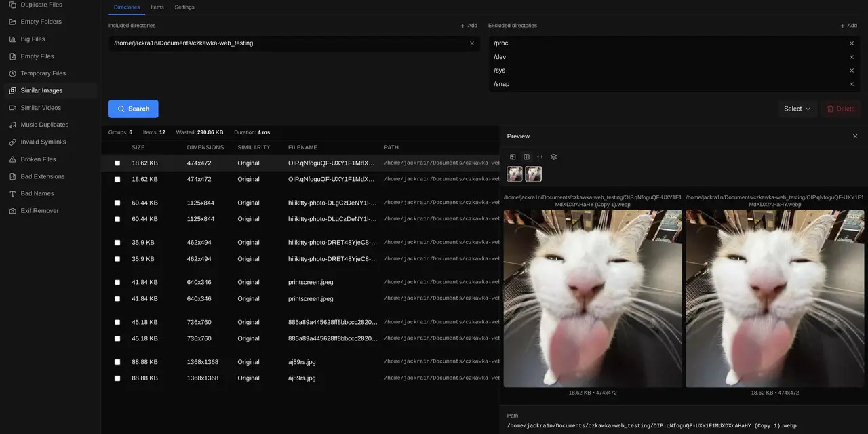This screenshot has height=434, width=868.
Task: Remove excluded directory /proc with X
Action: pyautogui.click(x=852, y=43)
